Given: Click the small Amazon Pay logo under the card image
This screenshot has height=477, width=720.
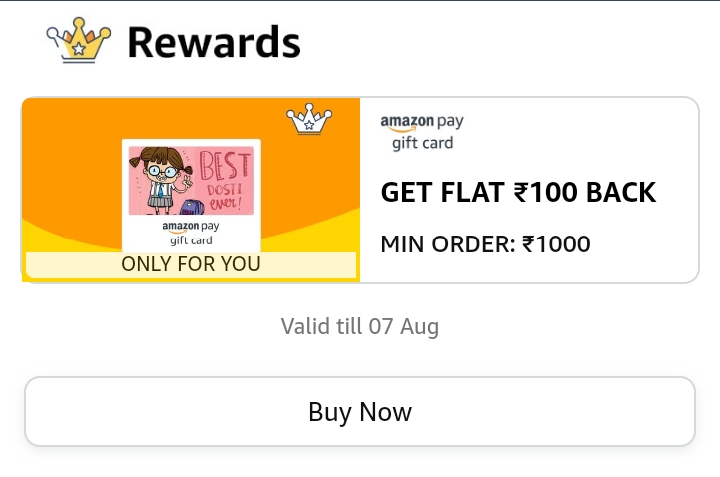Looking at the screenshot, I should click(190, 226).
